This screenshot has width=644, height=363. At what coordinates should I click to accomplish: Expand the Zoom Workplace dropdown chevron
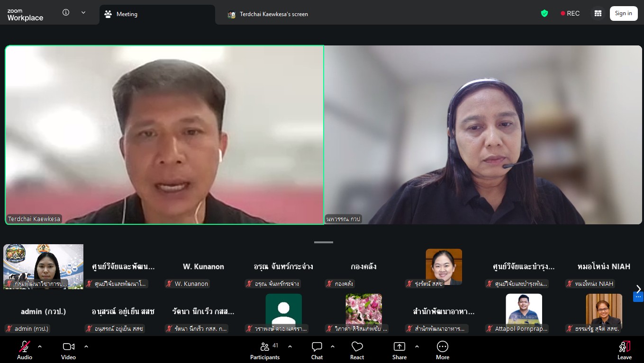pyautogui.click(x=83, y=13)
